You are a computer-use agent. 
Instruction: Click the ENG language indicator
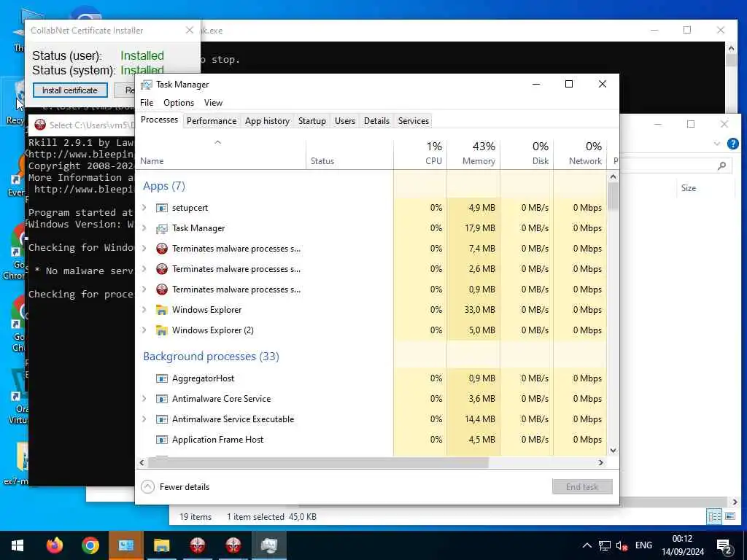(643, 545)
